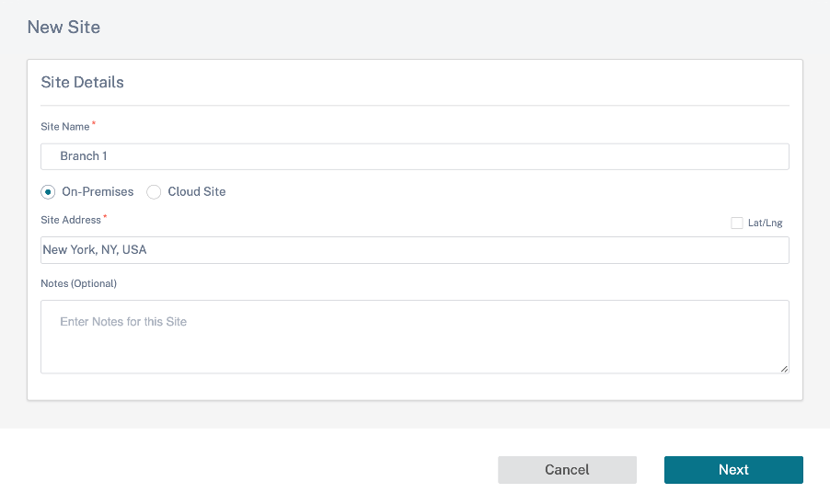Click Next to continue site setup
Image resolution: width=830 pixels, height=504 pixels.
click(733, 470)
